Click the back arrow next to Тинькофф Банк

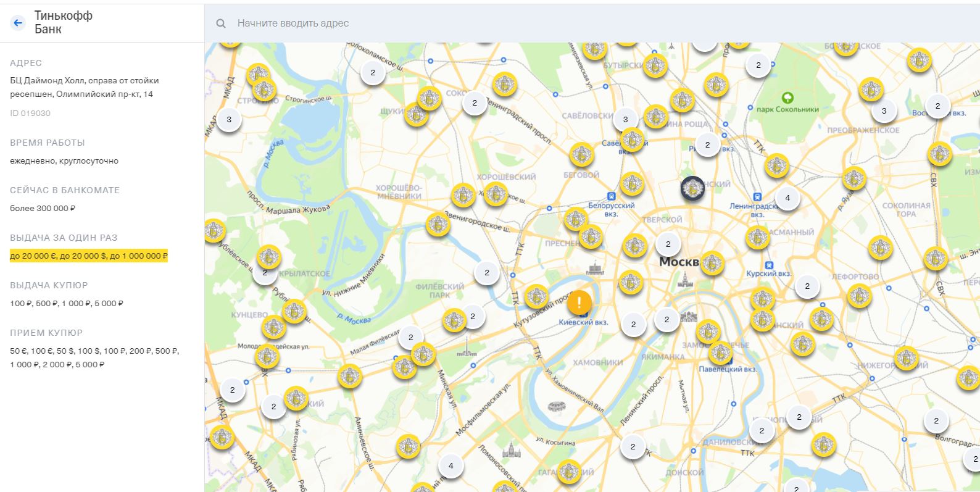coord(18,23)
